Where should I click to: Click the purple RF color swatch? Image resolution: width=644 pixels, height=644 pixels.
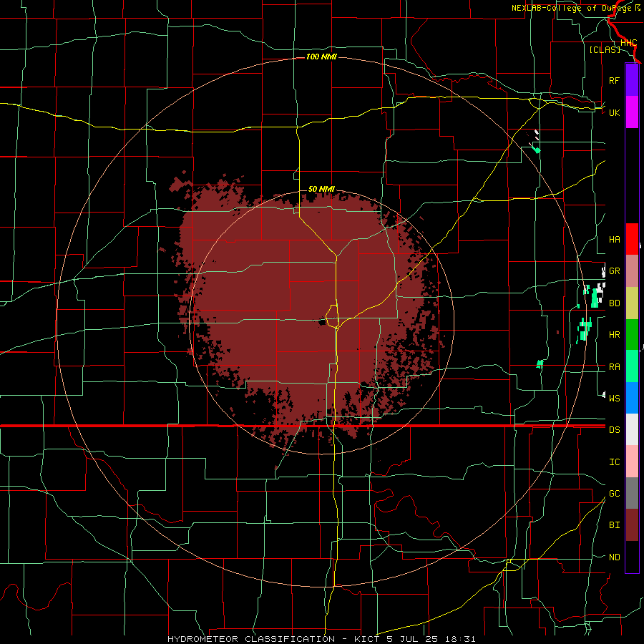click(x=632, y=80)
